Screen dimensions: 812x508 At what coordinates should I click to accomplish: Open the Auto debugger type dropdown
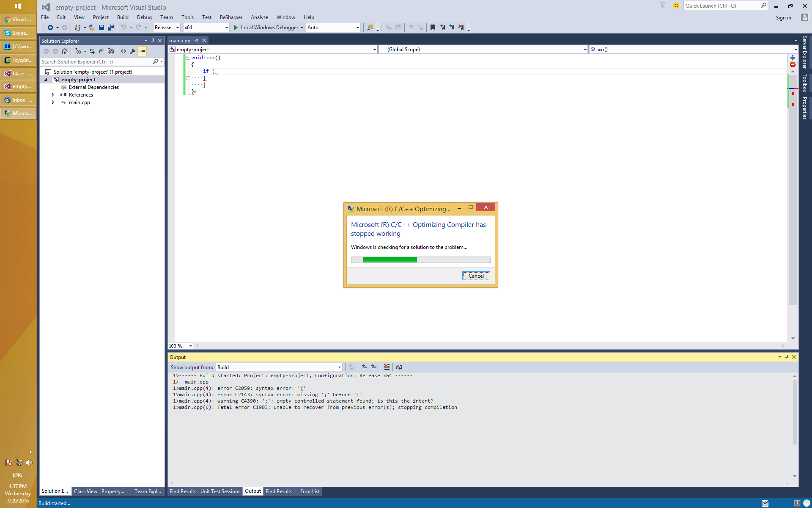pyautogui.click(x=333, y=28)
